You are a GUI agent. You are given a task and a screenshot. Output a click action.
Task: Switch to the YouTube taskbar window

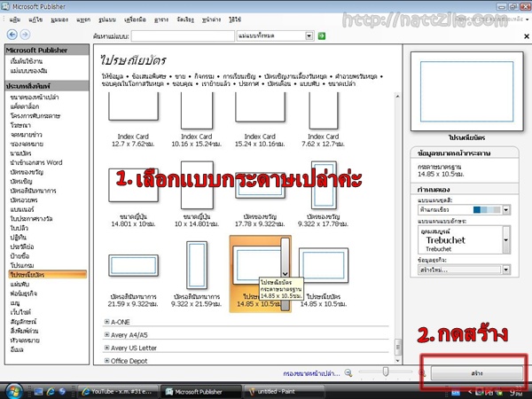[x=119, y=392]
